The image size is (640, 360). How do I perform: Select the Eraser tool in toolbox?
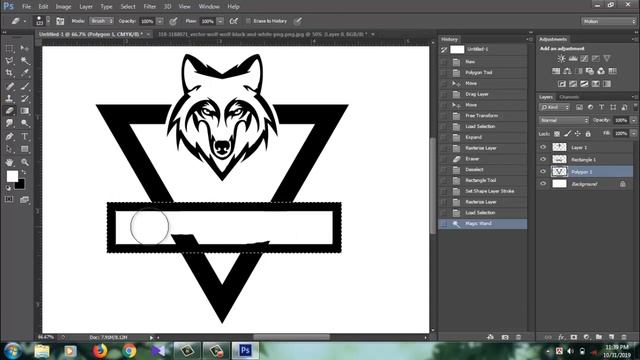9,111
